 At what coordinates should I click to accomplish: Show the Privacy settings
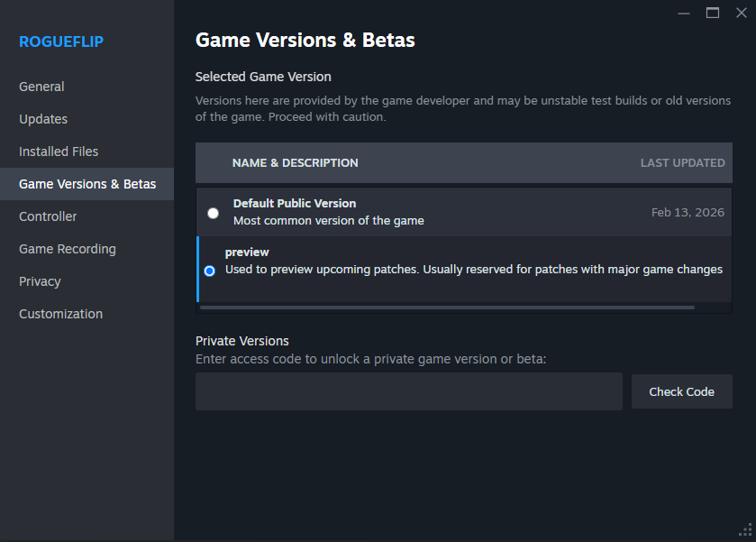(x=40, y=281)
